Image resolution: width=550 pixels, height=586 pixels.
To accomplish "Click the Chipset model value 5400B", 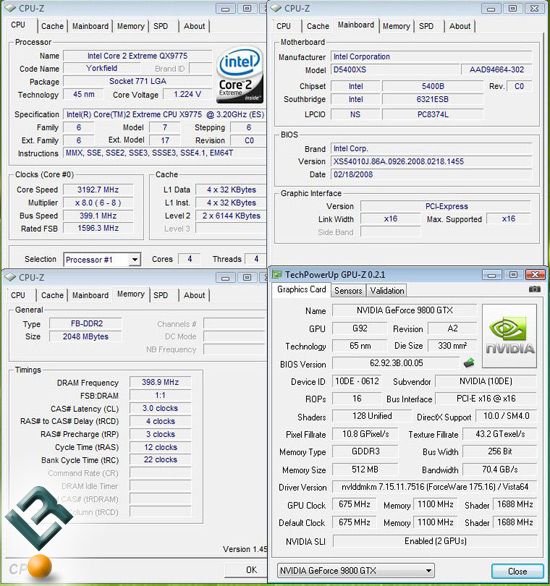I will point(433,86).
